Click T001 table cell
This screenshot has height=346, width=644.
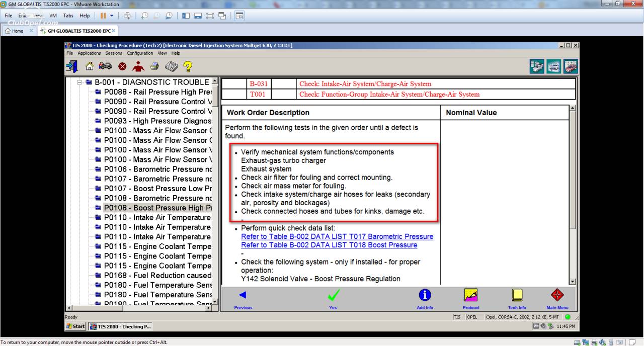[259, 94]
